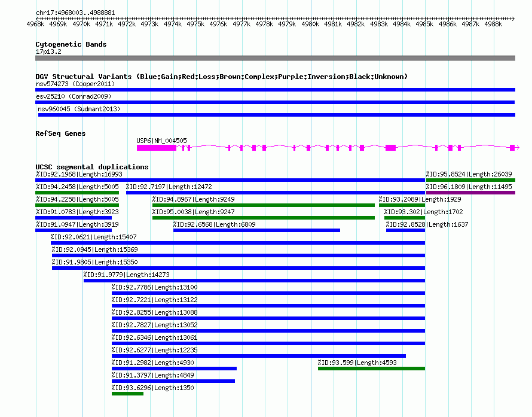Select the gray 17p13.2 cytoband bar

point(275,58)
